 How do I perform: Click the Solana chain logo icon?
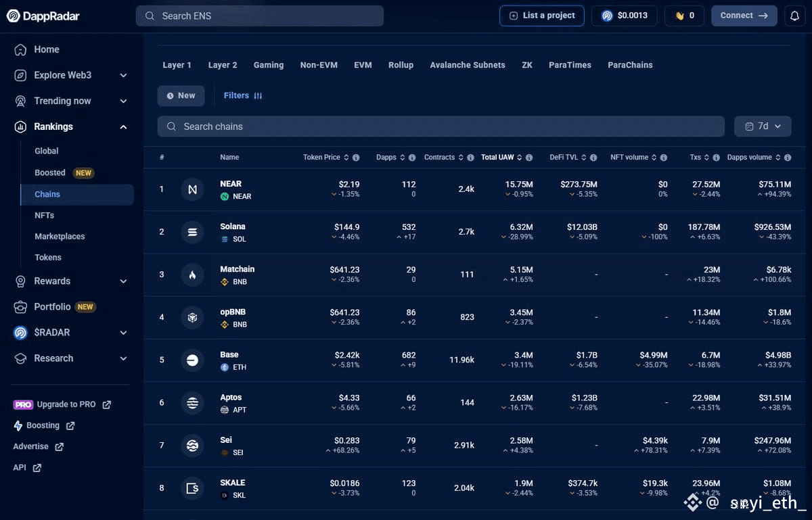coord(192,232)
